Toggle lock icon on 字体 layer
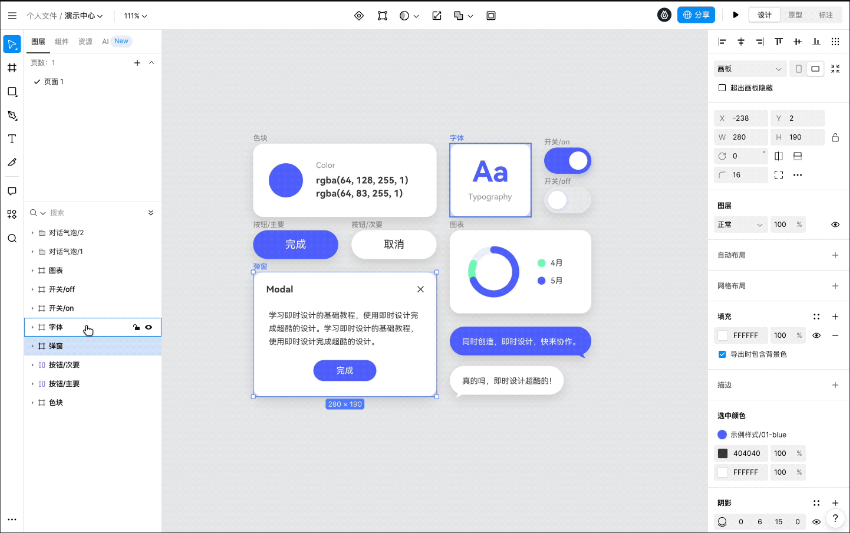The height and width of the screenshot is (533, 850). (136, 327)
